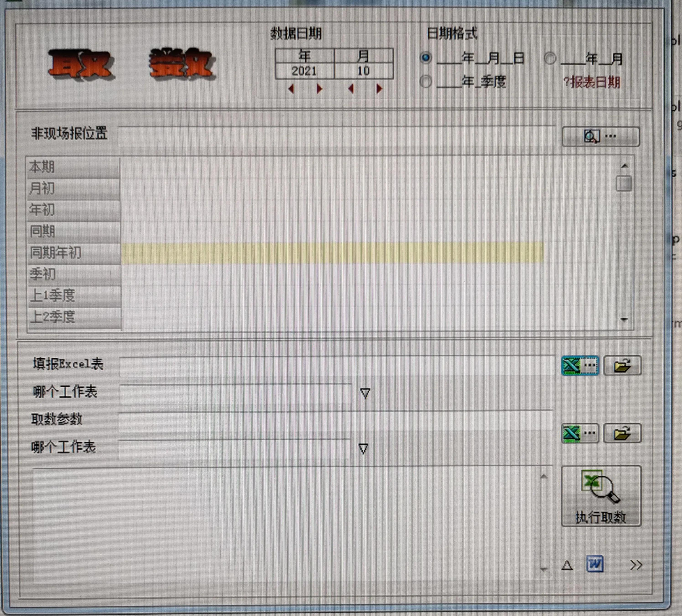The width and height of the screenshot is (682, 616).
Task: Click Excel select icon beside 填报Excel表
Action: point(580,366)
